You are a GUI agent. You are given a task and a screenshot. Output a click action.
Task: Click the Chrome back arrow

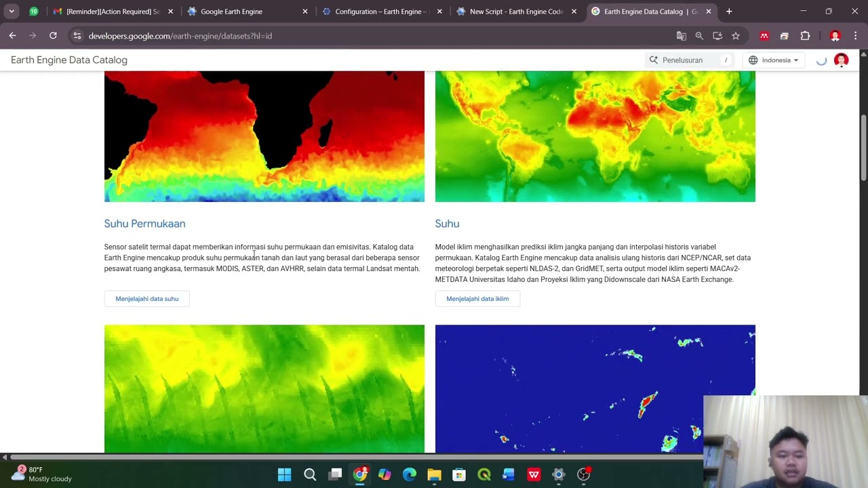point(12,36)
